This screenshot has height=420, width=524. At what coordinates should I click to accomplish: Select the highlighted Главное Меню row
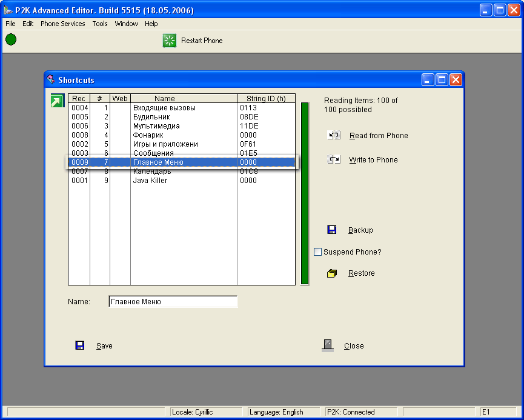(182, 162)
